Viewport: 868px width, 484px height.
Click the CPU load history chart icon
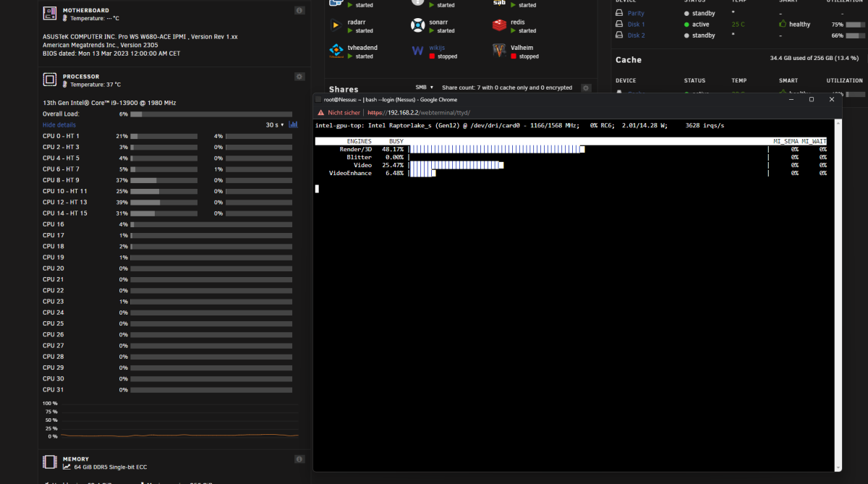pyautogui.click(x=292, y=124)
